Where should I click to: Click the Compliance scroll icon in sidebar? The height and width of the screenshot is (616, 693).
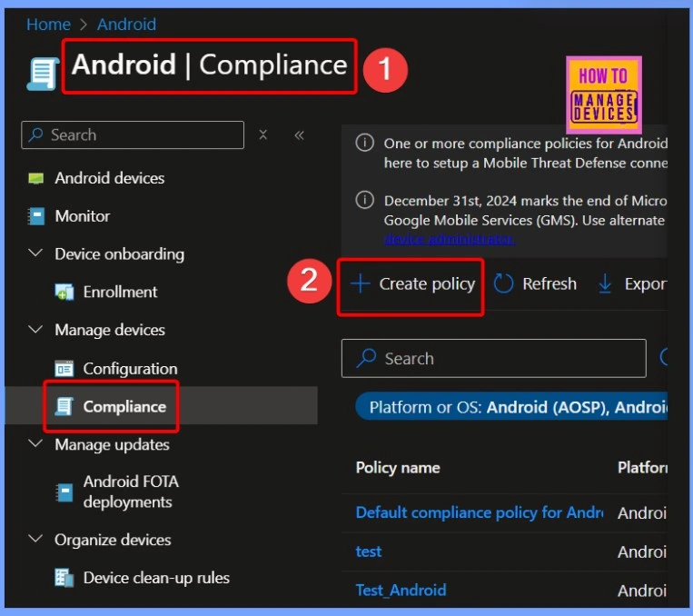pyautogui.click(x=64, y=406)
